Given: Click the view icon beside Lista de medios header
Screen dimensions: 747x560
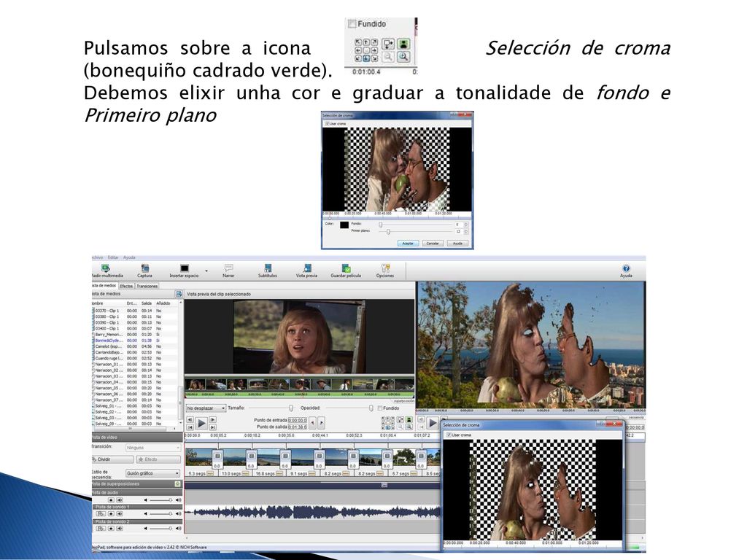Looking at the screenshot, I should 179,295.
